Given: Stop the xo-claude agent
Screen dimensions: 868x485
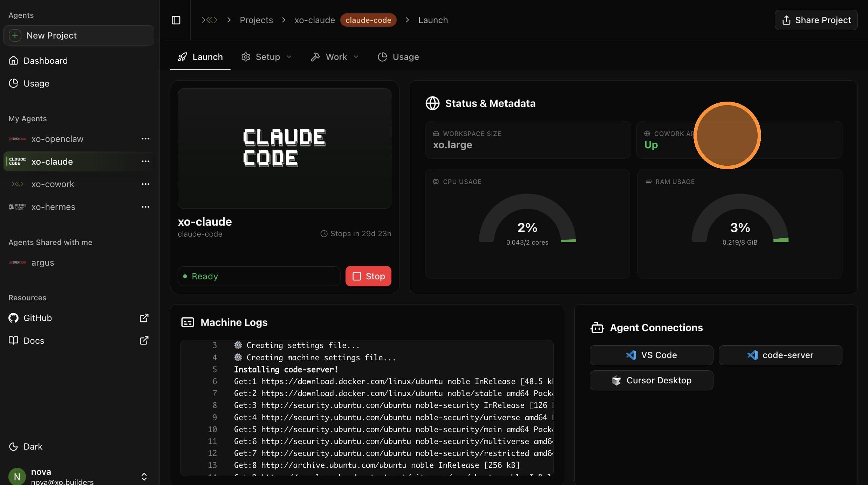Looking at the screenshot, I should coord(368,276).
